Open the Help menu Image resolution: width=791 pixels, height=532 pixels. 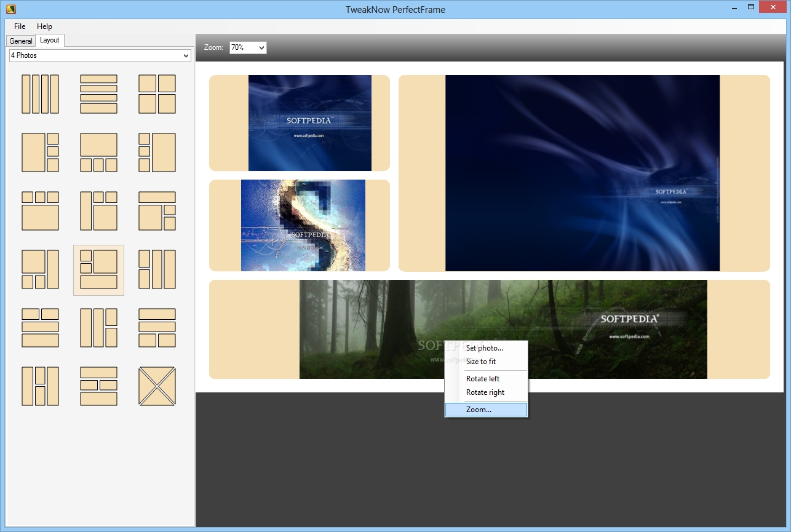[44, 26]
